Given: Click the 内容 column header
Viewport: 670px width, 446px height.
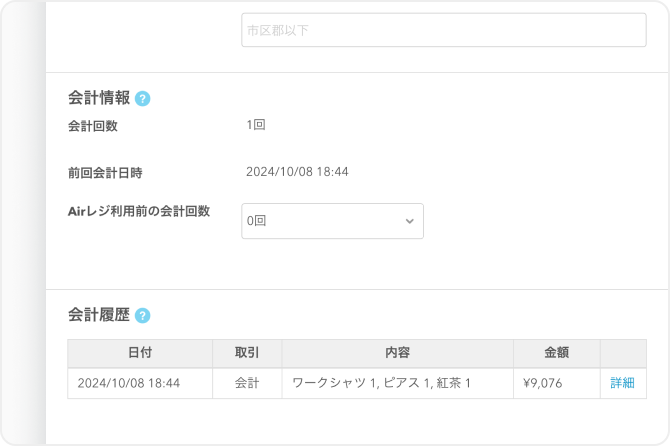Looking at the screenshot, I should point(397,353).
